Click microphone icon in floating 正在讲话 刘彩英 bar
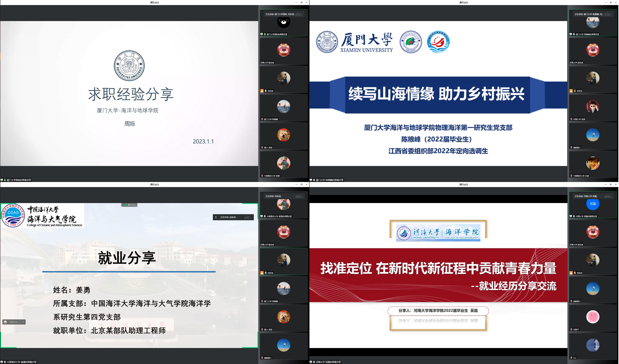Image resolution: width=619 pixels, height=364 pixels. 216,217
